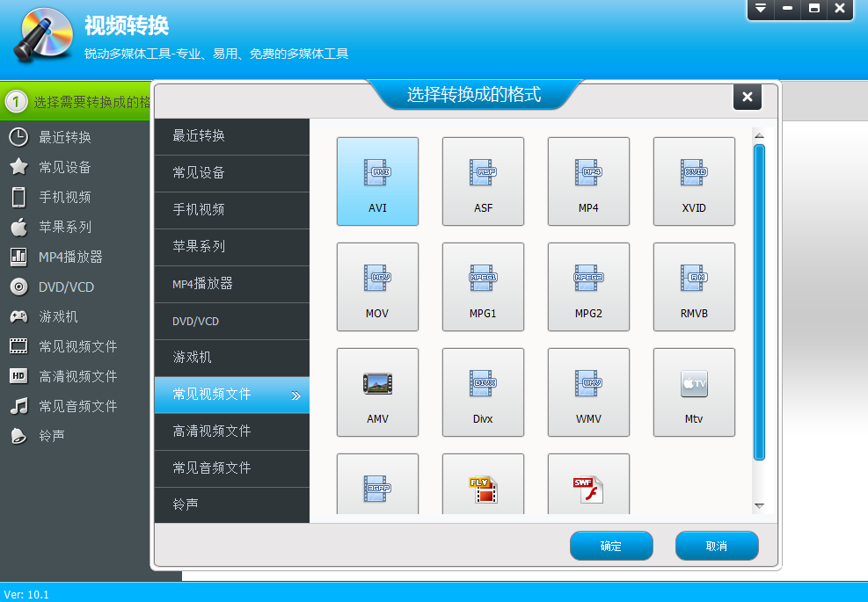Viewport: 868px width, 602px height.
Task: Pick the SWF flash format tile
Action: pyautogui.click(x=588, y=484)
